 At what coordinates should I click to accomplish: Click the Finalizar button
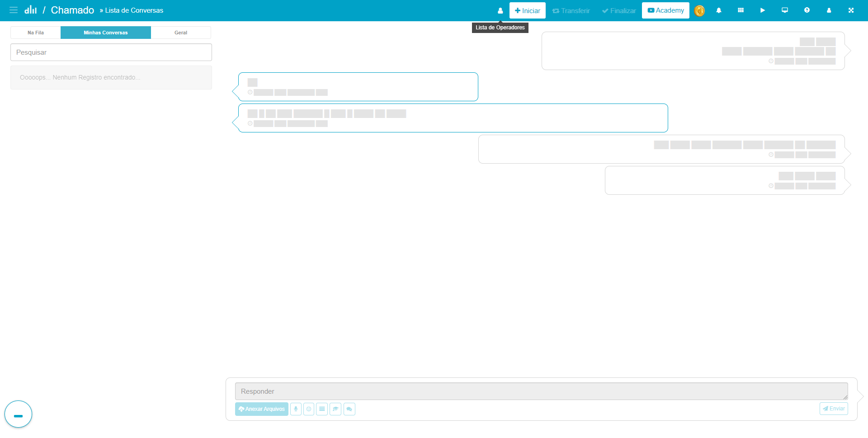619,10
